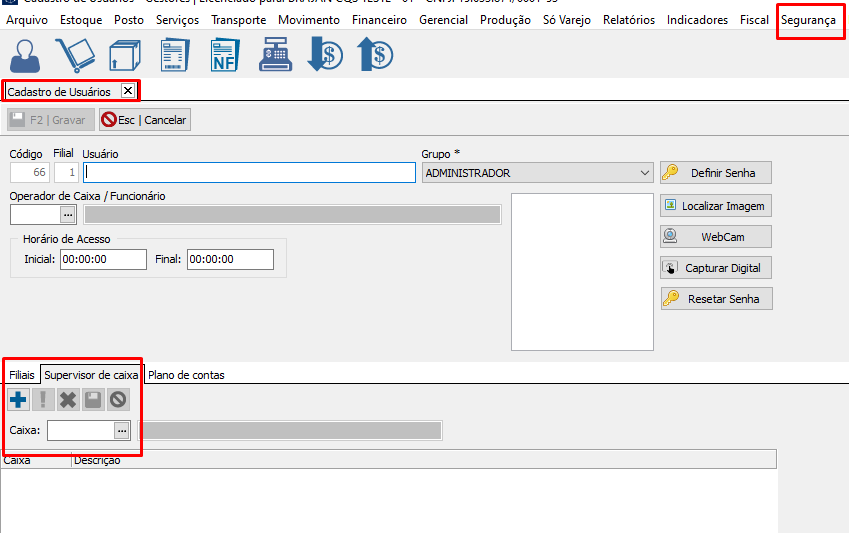Viewport: 849px width, 533px height.
Task: Click the user profile toolbar icon
Action: coord(26,55)
